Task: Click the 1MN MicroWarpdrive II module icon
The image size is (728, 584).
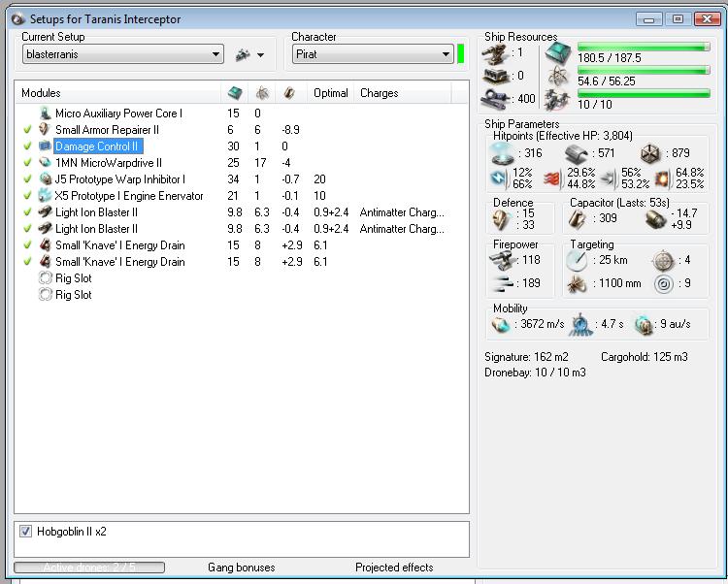Action: pyautogui.click(x=45, y=162)
